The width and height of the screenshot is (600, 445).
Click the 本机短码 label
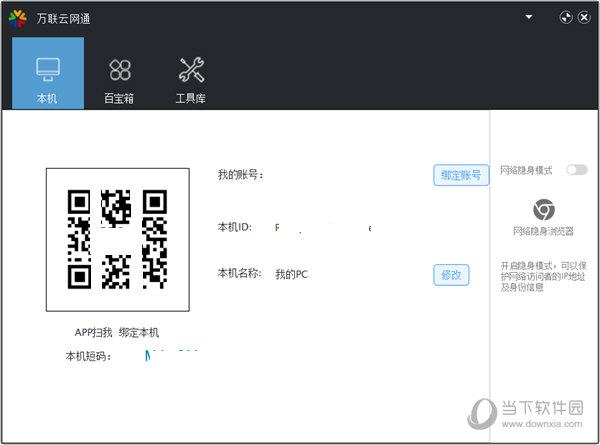click(88, 356)
